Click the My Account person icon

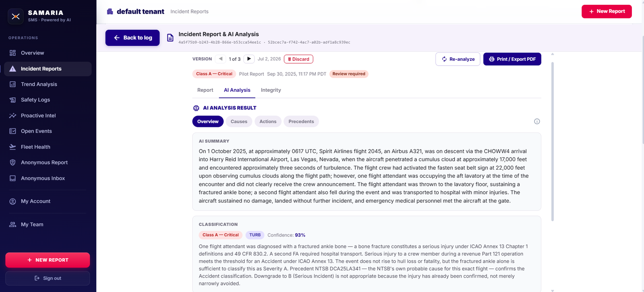13,201
